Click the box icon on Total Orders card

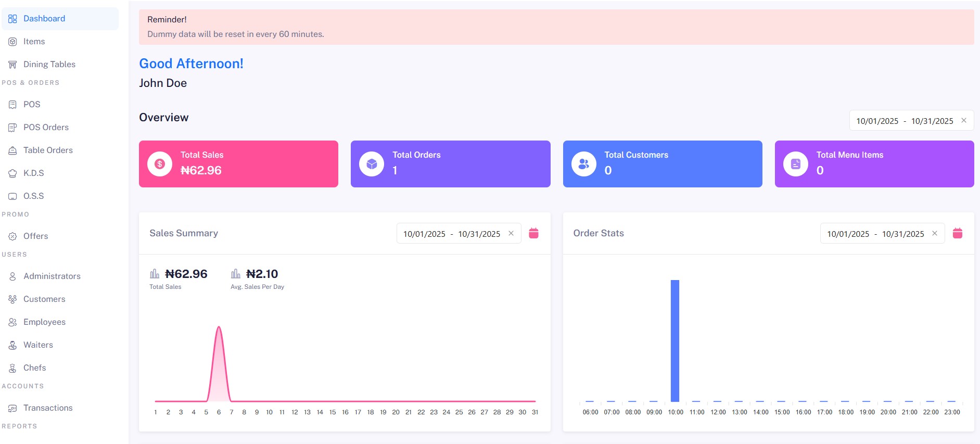(372, 164)
